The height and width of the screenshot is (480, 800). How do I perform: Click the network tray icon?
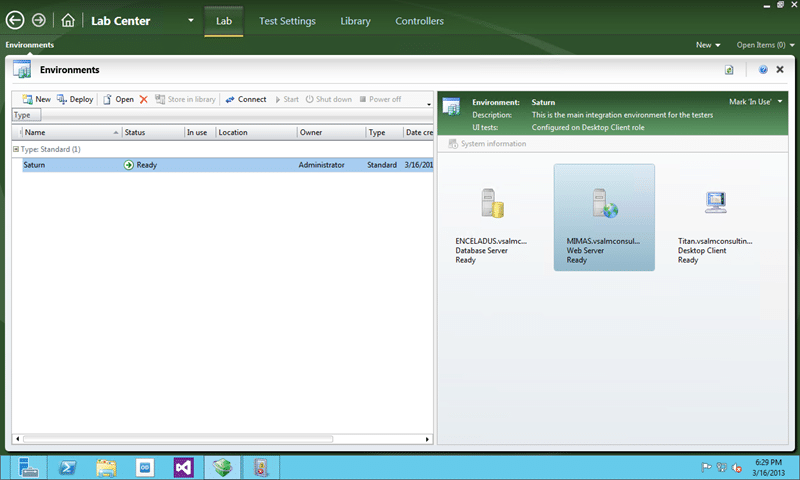[721, 467]
